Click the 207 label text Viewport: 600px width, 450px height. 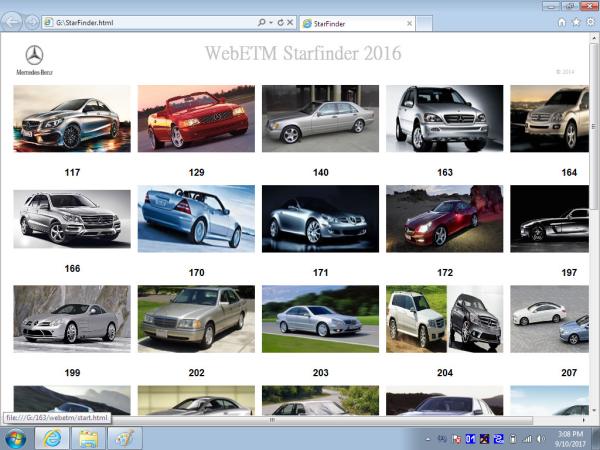coord(569,373)
